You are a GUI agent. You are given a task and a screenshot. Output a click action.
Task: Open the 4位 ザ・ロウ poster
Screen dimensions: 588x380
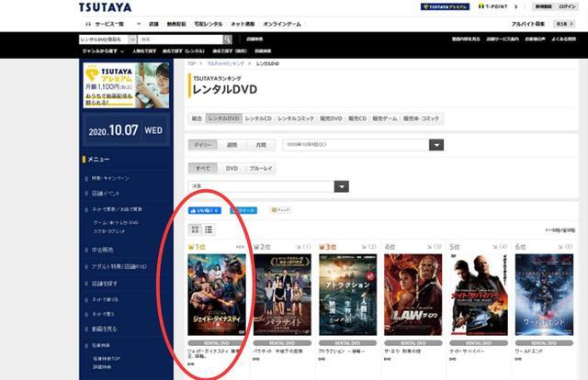coord(413,295)
